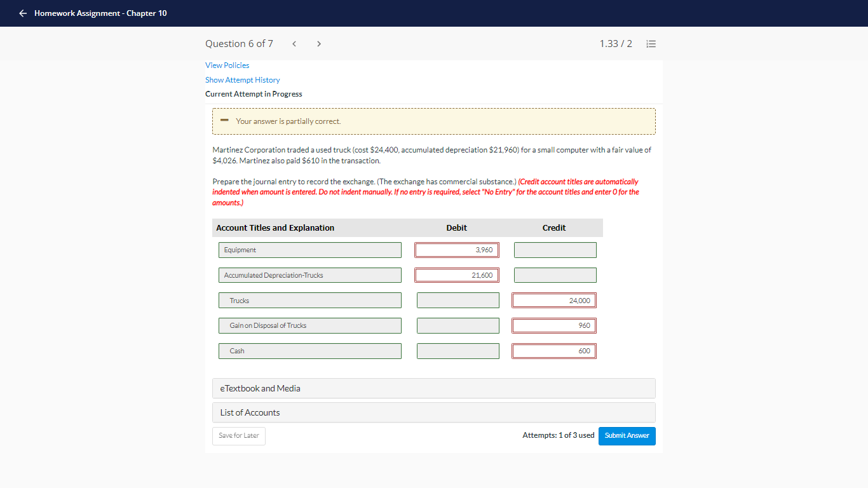The height and width of the screenshot is (488, 868).
Task: Select the Trucks account title field
Action: (x=310, y=301)
